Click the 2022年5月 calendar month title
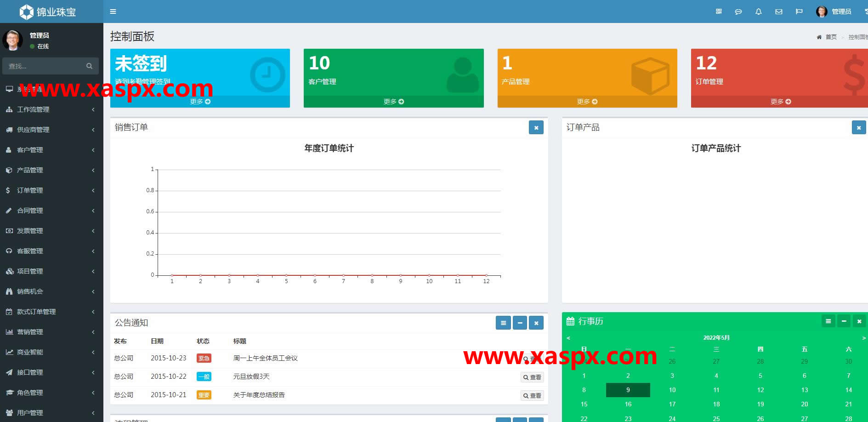This screenshot has width=868, height=422. (716, 338)
